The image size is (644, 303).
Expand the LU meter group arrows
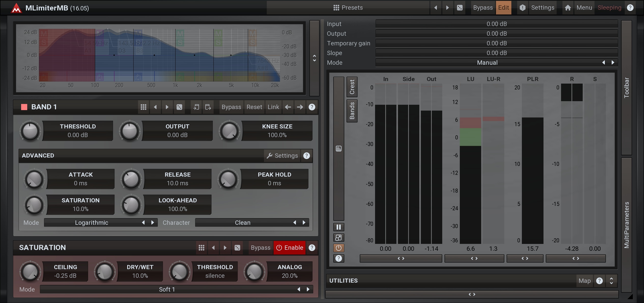point(474,258)
